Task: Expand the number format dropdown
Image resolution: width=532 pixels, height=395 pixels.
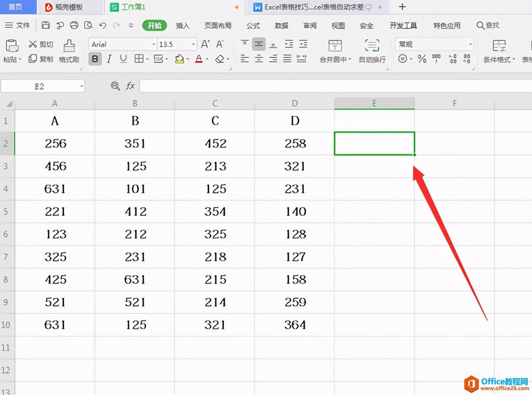Action: click(470, 44)
